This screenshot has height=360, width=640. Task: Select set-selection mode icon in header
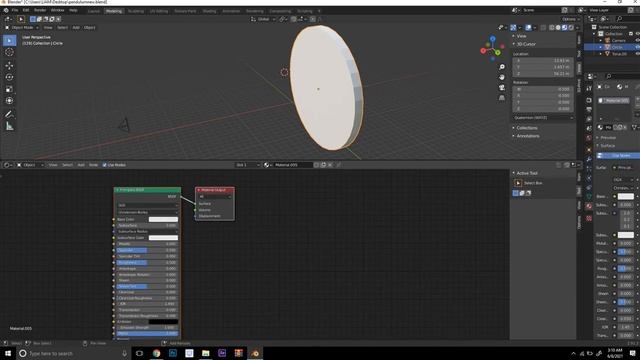point(33,19)
